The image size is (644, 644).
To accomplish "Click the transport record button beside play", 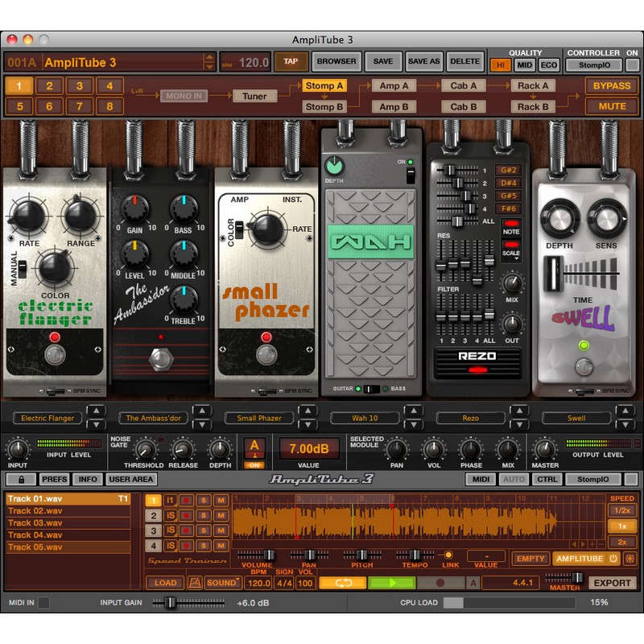I will 440,583.
